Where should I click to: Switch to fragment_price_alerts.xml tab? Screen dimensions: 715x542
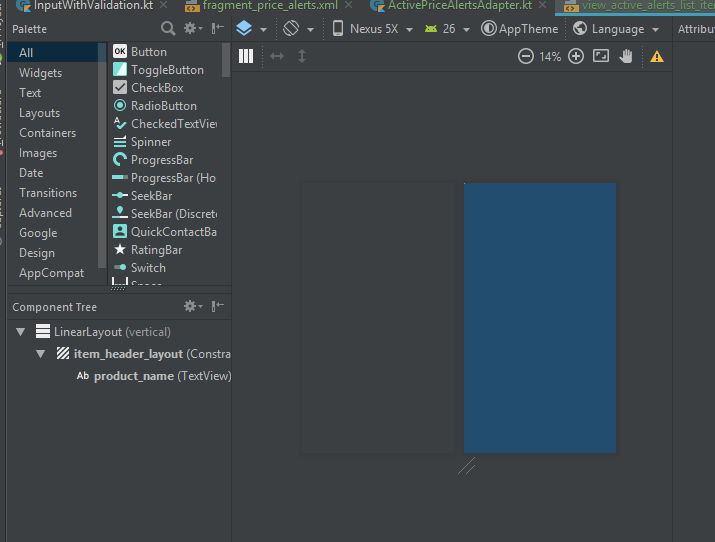click(x=270, y=5)
